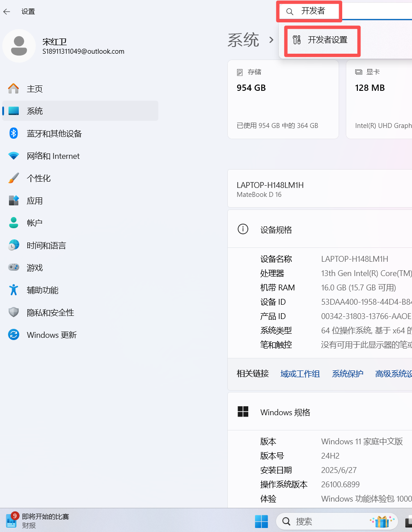Screen dimensions: 412x532
Task: Open the Windows Start button
Action: [261, 521]
